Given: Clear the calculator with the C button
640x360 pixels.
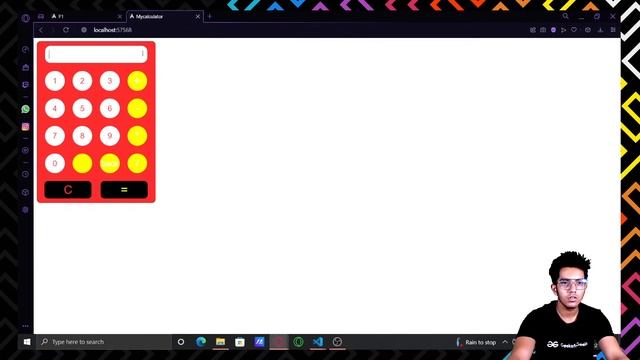Looking at the screenshot, I should 68,190.
